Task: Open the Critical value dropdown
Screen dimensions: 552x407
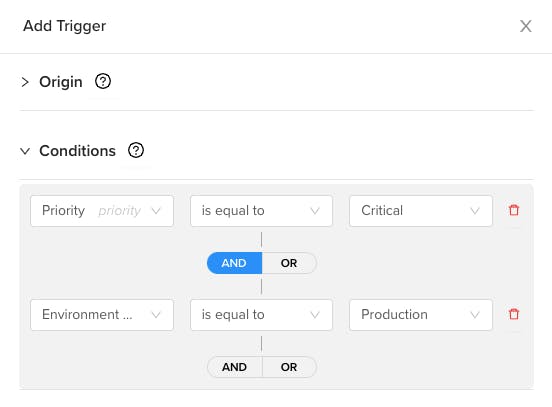Action: pyautogui.click(x=421, y=211)
